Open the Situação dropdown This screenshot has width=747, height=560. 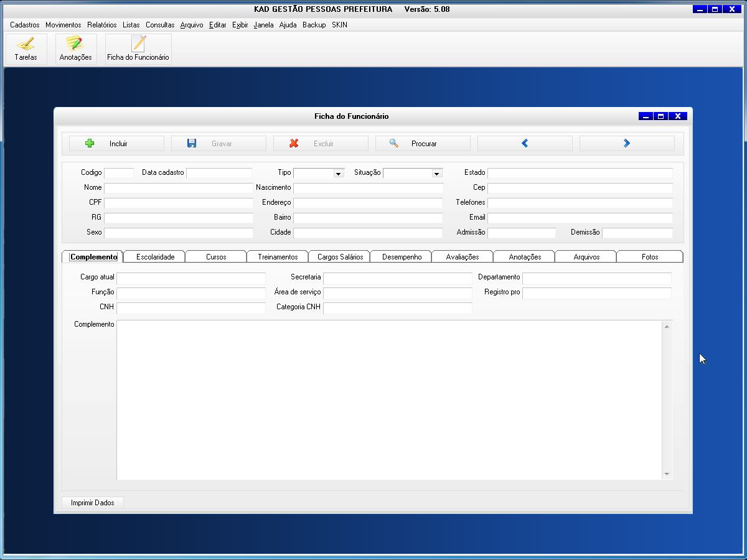point(436,174)
